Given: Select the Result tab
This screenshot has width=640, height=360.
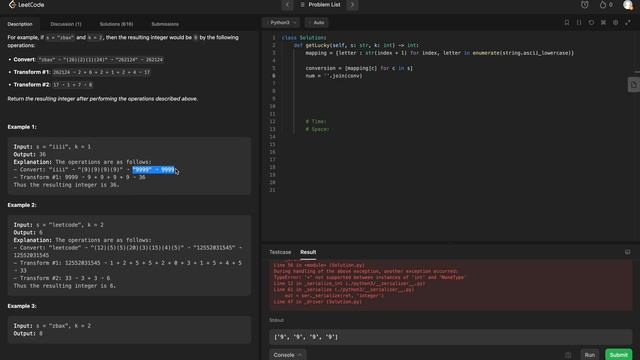Looking at the screenshot, I should (x=308, y=252).
